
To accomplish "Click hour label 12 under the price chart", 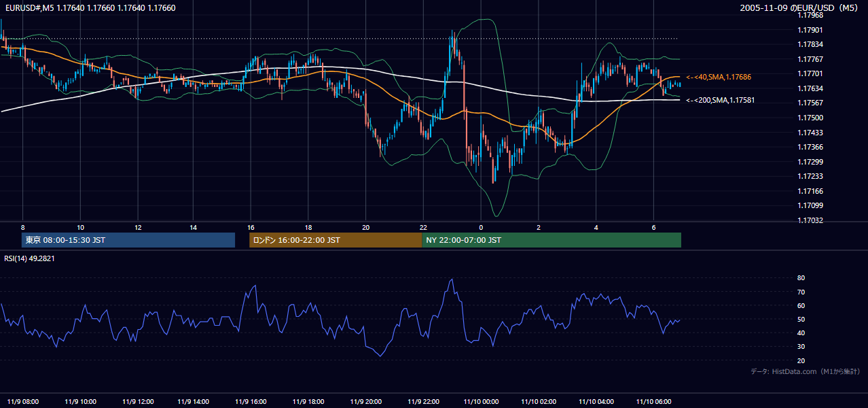I will 137,227.
